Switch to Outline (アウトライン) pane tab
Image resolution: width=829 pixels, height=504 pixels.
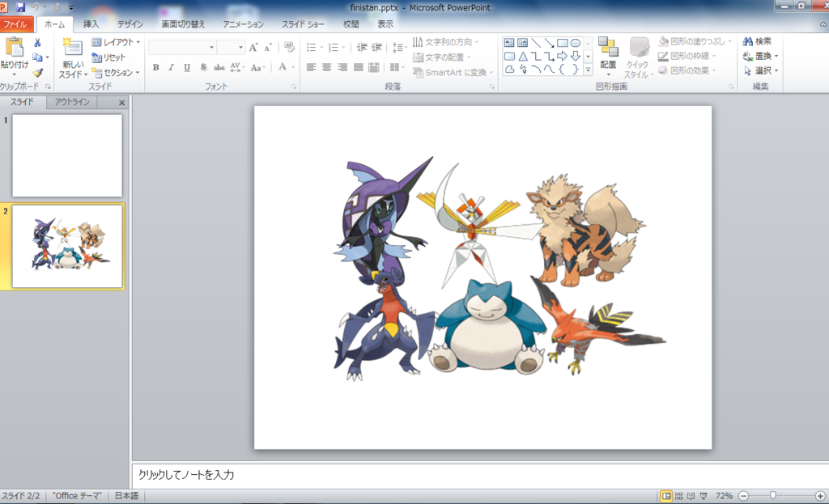pos(72,102)
